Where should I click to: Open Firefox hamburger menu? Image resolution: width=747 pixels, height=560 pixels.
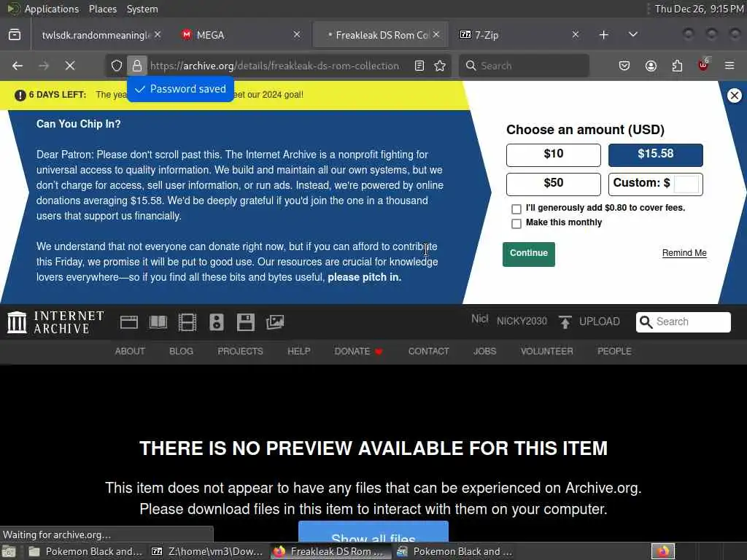coord(729,66)
